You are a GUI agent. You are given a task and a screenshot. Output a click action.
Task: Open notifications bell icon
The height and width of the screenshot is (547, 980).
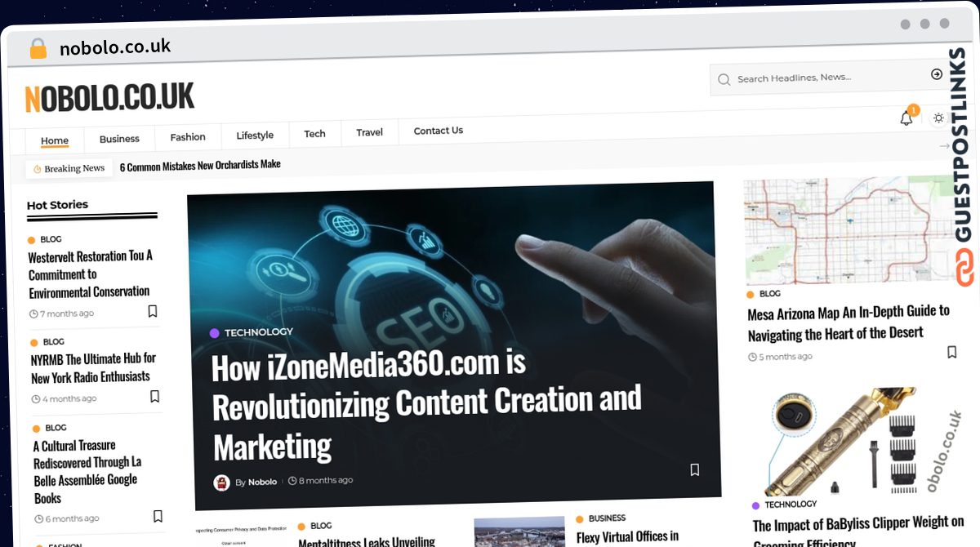[906, 118]
